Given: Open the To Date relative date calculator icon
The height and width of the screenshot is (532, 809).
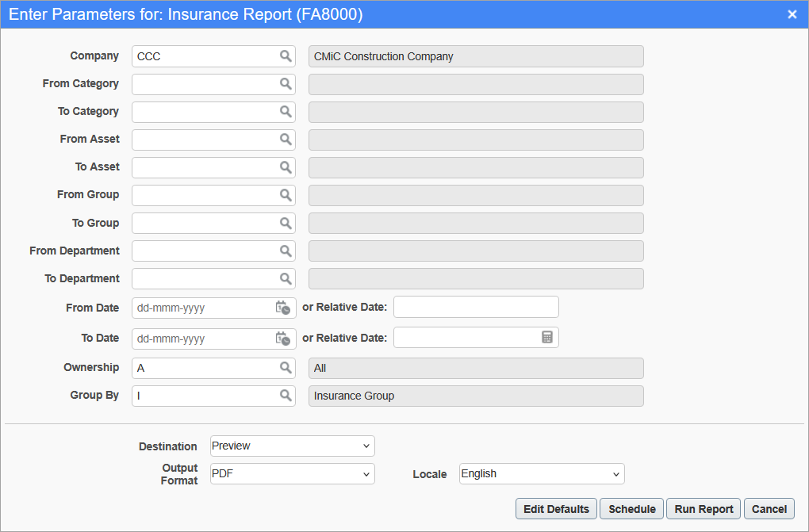Looking at the screenshot, I should click(x=547, y=337).
